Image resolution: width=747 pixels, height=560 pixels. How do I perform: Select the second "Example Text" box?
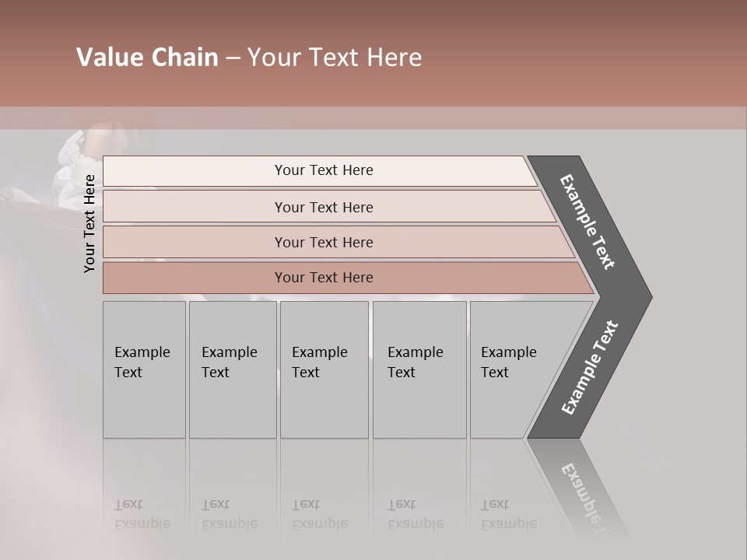click(232, 369)
